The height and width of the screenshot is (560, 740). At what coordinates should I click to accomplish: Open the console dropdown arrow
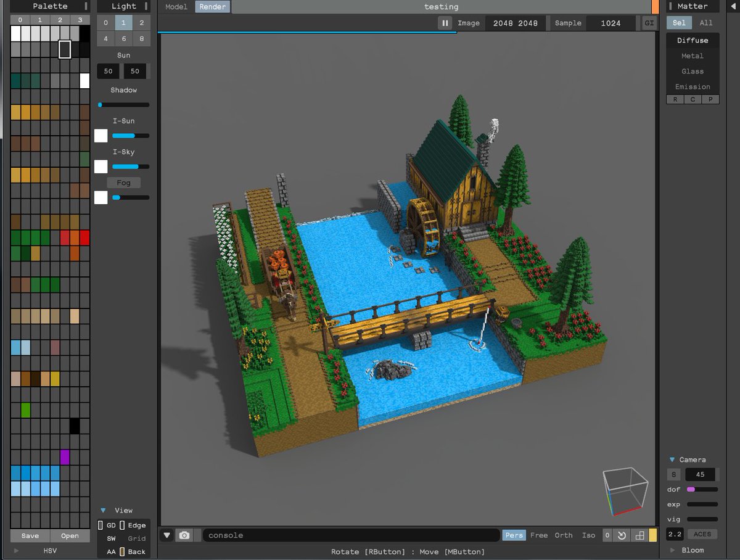(x=167, y=535)
